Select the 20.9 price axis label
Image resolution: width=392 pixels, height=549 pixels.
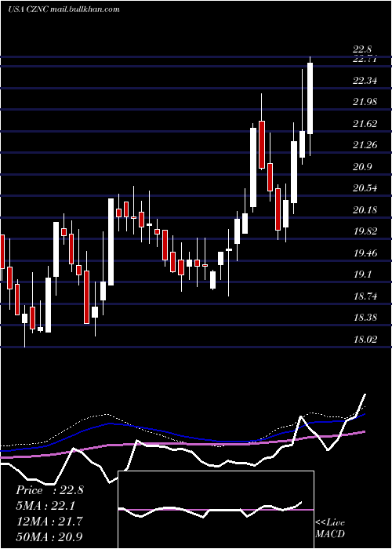point(363,167)
